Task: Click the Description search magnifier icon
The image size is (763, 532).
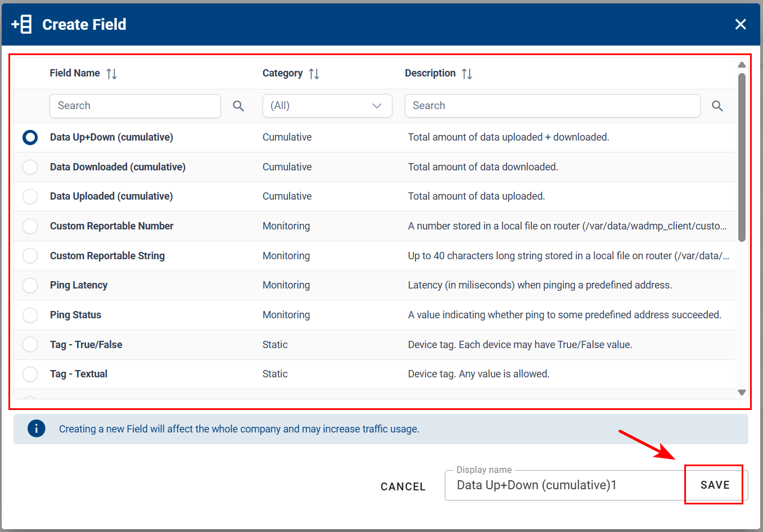Action: pyautogui.click(x=717, y=106)
